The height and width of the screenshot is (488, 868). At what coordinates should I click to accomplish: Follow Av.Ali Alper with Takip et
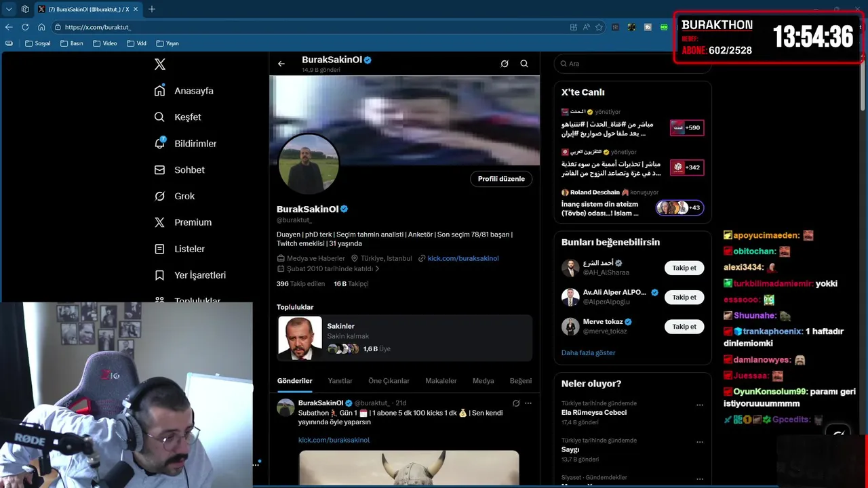pos(684,297)
